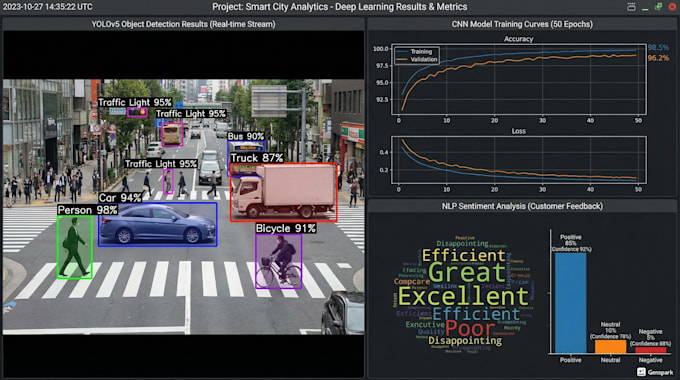Click the green restore window icon

[x=658, y=7]
